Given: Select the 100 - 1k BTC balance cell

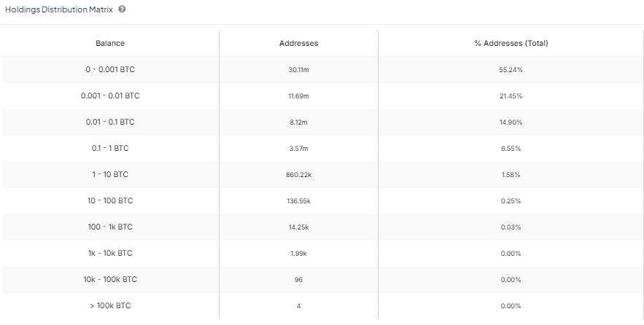Looking at the screenshot, I should tap(110, 227).
